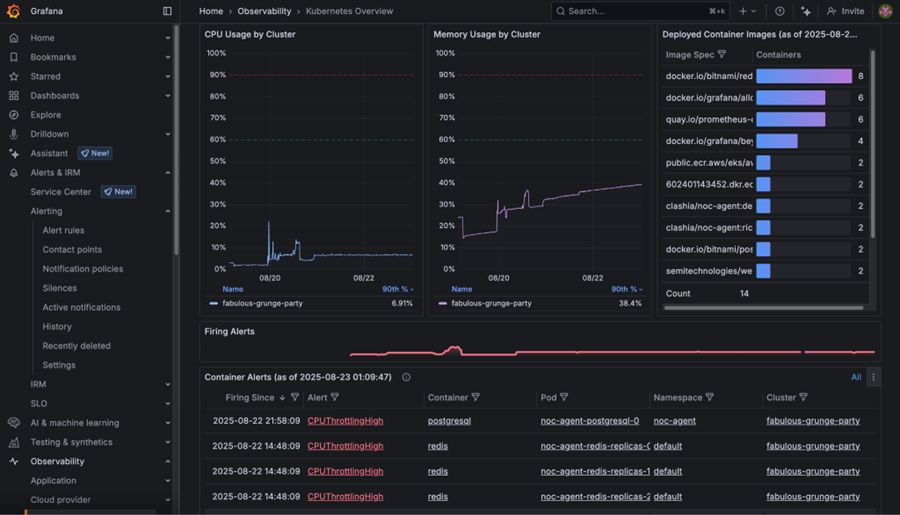
Task: Filter the Namespace column
Action: click(x=709, y=397)
